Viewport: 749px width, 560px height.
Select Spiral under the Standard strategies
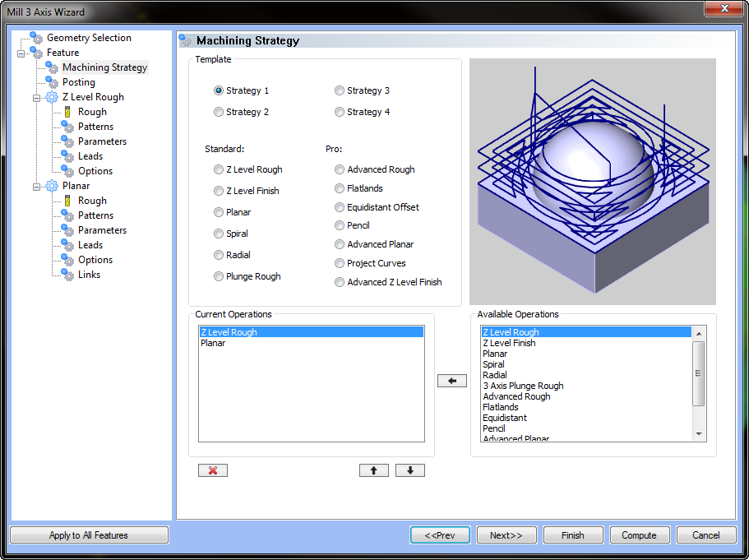point(216,234)
